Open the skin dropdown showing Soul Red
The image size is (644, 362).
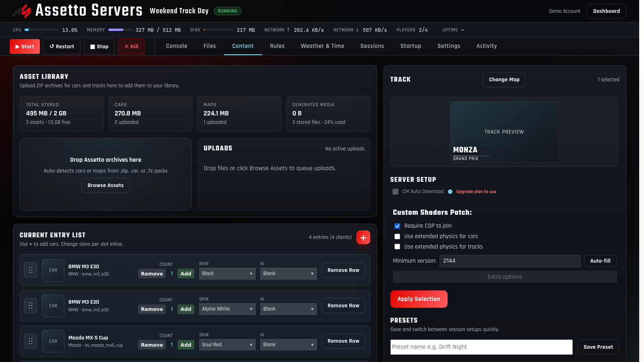point(227,345)
